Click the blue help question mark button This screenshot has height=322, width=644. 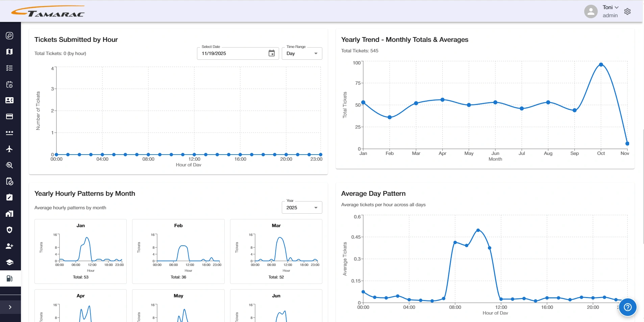coord(628,307)
